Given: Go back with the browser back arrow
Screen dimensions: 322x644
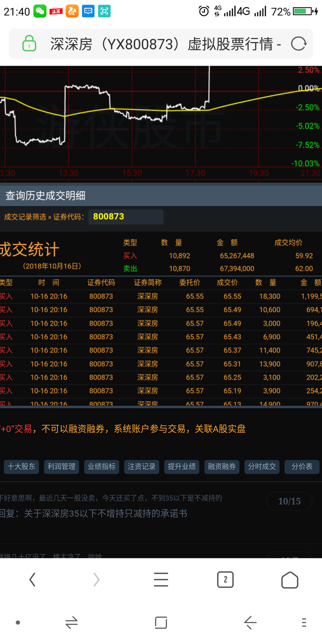Looking at the screenshot, I should point(32,580).
